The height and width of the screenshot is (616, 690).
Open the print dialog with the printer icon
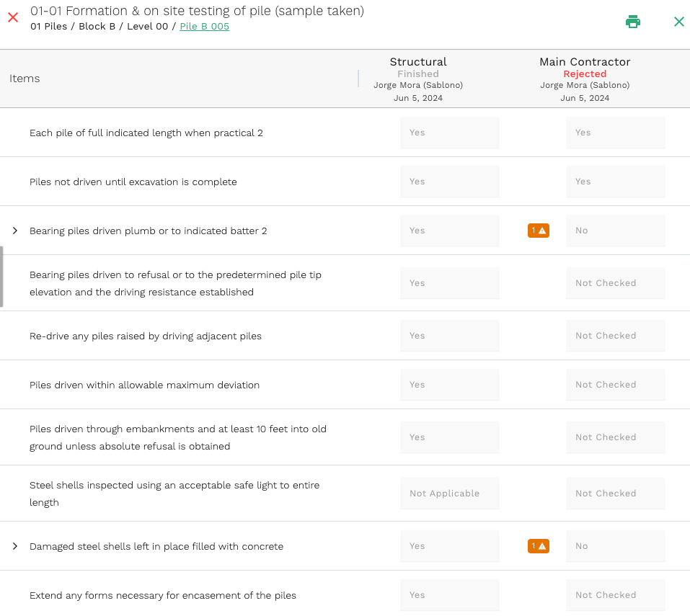[x=633, y=21]
